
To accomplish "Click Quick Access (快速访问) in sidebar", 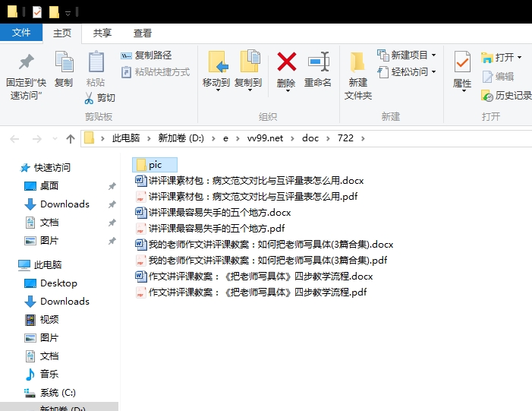I will point(45,167).
